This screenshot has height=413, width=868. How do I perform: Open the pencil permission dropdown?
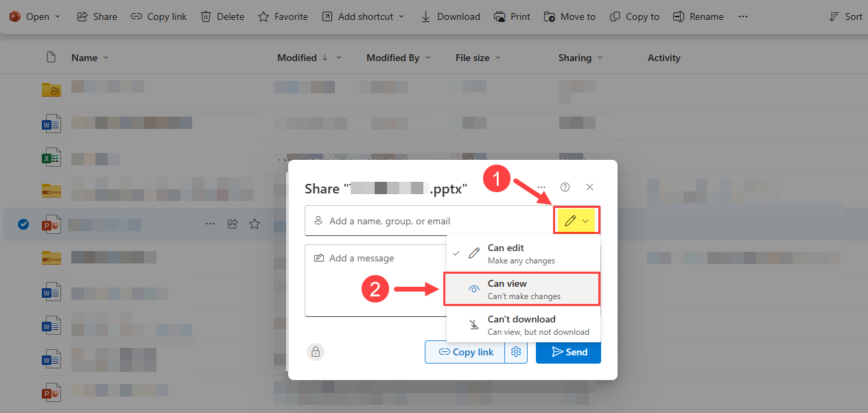pyautogui.click(x=577, y=221)
